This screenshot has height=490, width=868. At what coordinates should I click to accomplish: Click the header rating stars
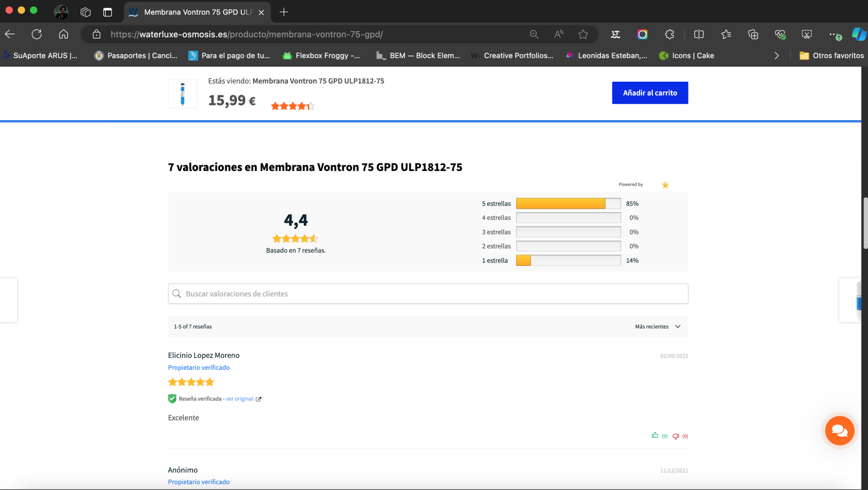click(293, 106)
